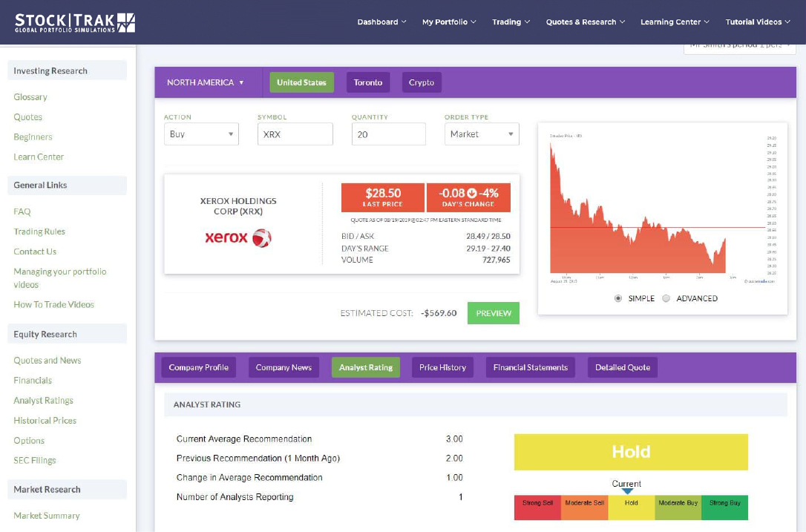
Task: Open the Action dropdown showing Buy
Action: click(202, 134)
